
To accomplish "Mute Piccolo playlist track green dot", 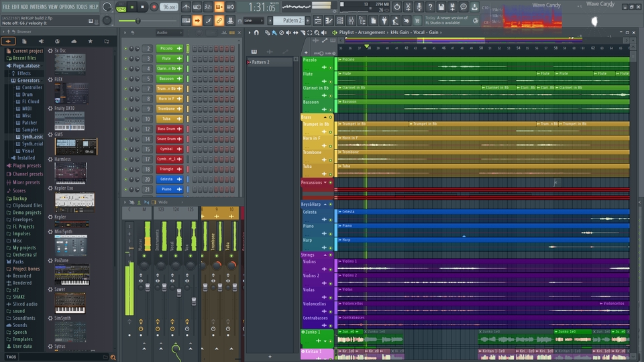I will (330, 68).
